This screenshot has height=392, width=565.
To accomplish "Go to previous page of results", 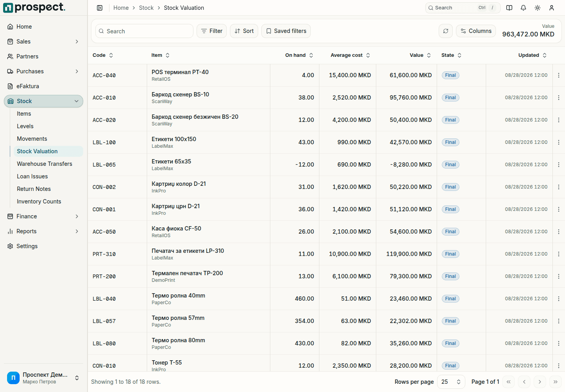I will [524, 382].
